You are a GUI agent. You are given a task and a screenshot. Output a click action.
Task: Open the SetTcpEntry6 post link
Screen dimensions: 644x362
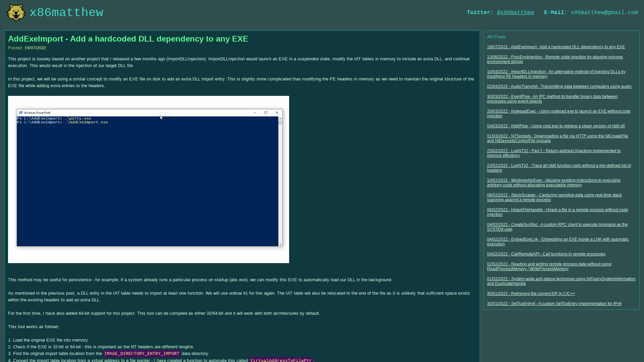click(554, 303)
